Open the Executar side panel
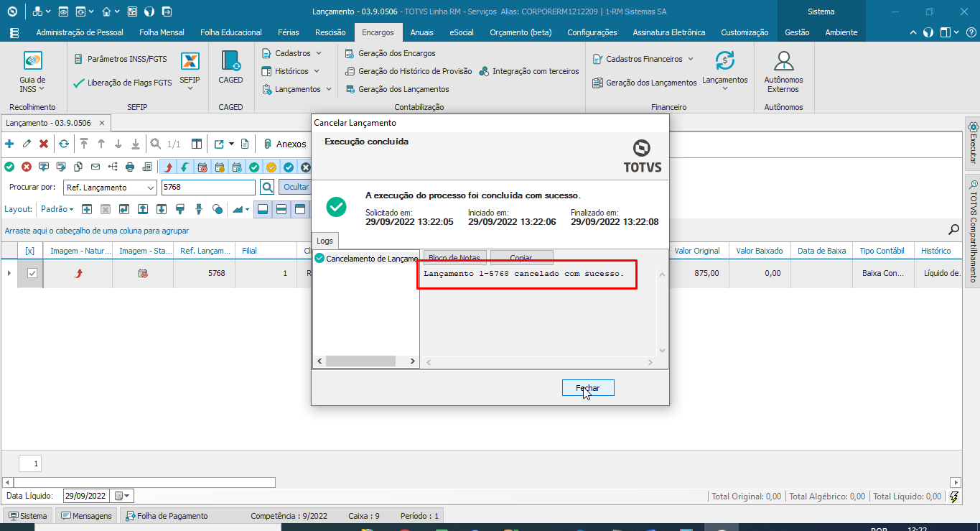Image resolution: width=980 pixels, height=531 pixels. pyautogui.click(x=973, y=142)
